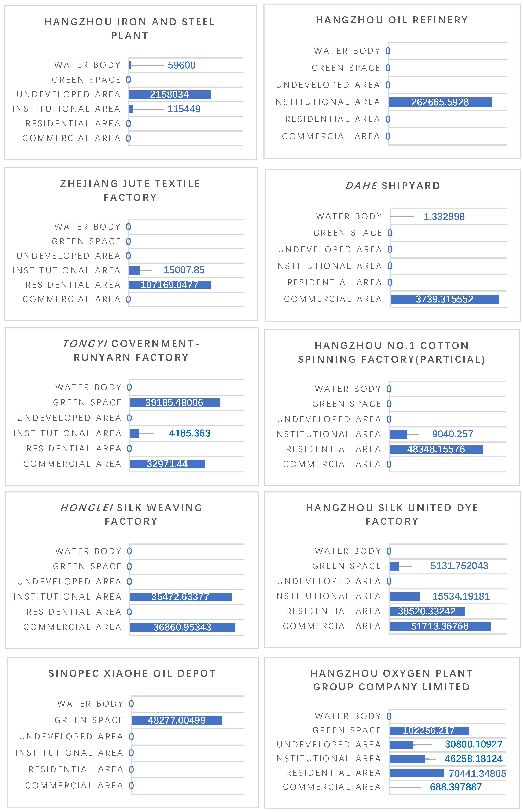Select the 2158034 undeveloped area bar
Image resolution: width=523 pixels, height=812 pixels.
click(x=169, y=94)
